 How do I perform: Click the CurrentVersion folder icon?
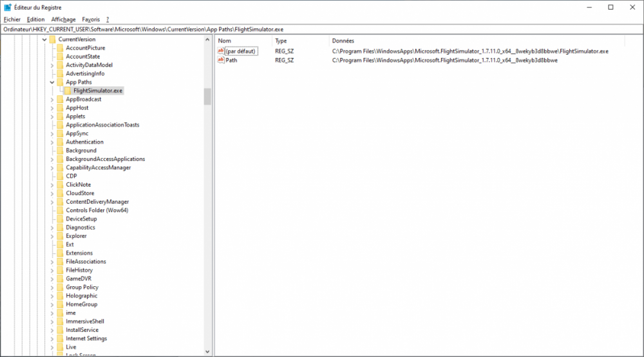(53, 39)
